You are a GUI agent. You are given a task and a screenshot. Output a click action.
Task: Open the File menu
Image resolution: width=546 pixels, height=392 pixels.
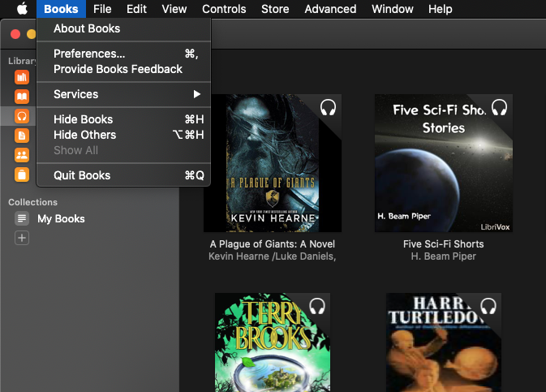tap(102, 9)
